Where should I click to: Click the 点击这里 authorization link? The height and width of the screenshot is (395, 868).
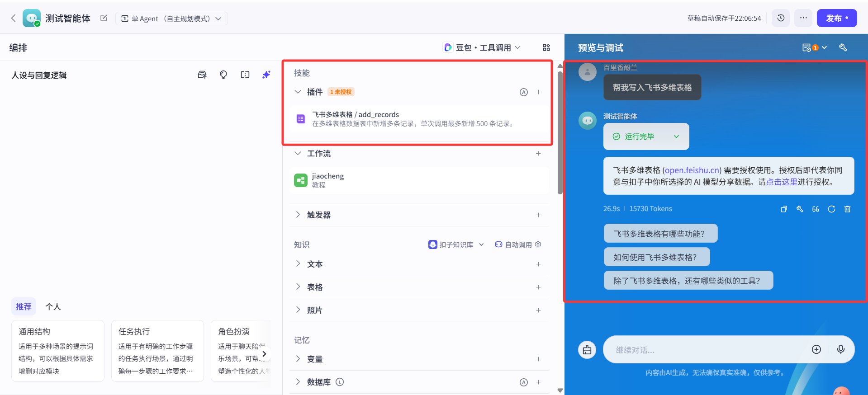point(782,182)
